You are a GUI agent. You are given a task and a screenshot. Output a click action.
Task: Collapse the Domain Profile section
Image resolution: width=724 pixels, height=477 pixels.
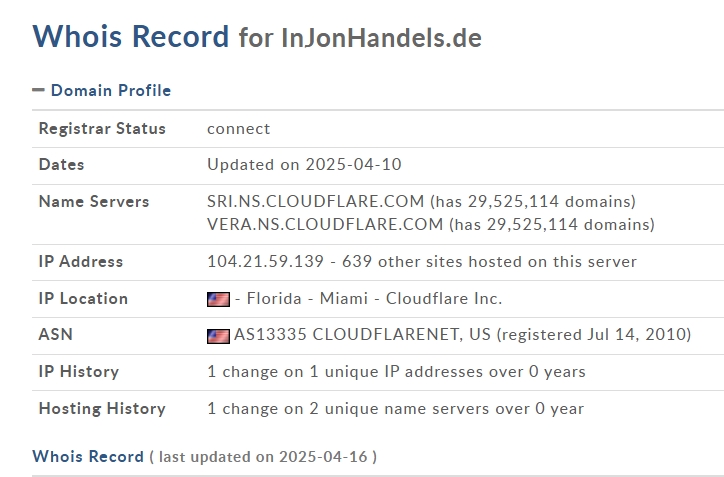click(x=38, y=90)
